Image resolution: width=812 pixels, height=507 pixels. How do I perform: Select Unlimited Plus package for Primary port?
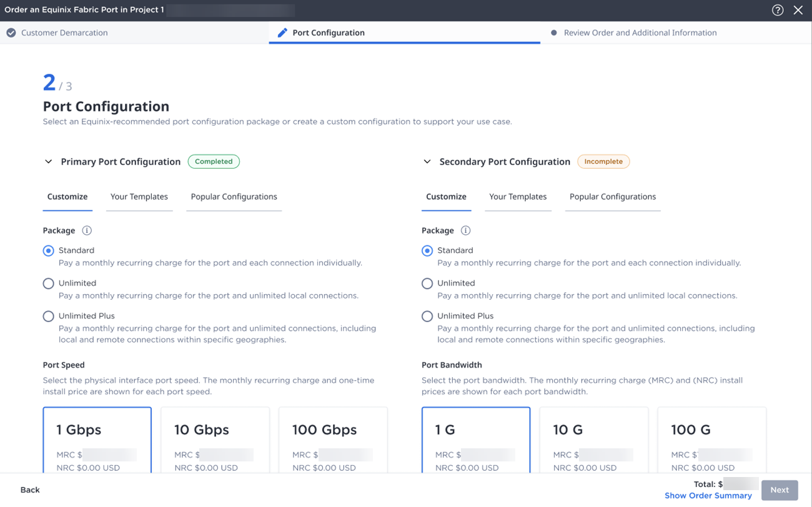(48, 317)
